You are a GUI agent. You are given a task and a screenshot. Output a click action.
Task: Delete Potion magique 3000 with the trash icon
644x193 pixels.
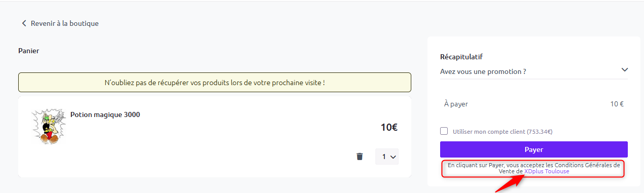tap(360, 157)
